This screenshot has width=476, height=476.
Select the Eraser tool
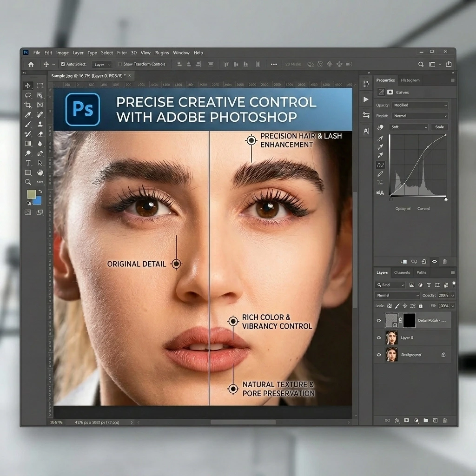[40, 134]
